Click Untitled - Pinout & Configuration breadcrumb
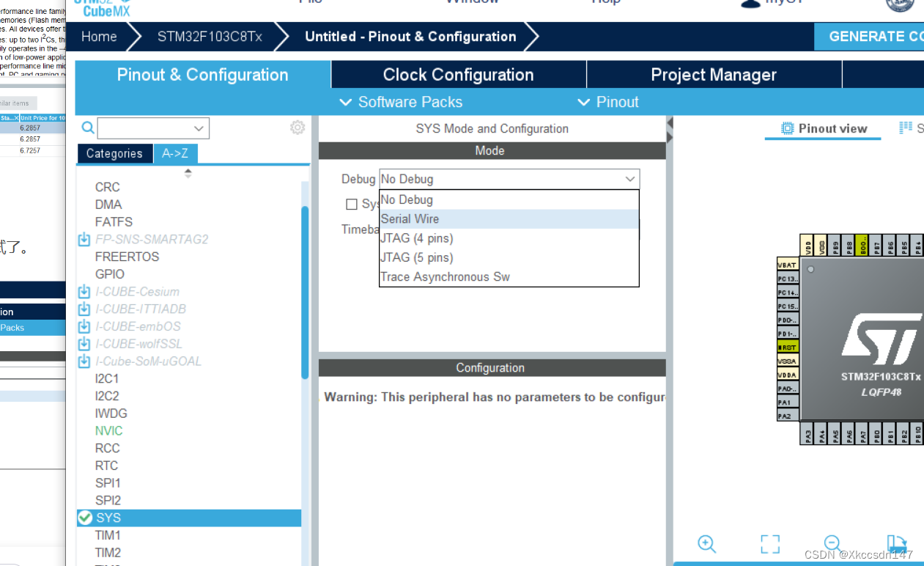Viewport: 924px width, 566px height. pyautogui.click(x=410, y=37)
